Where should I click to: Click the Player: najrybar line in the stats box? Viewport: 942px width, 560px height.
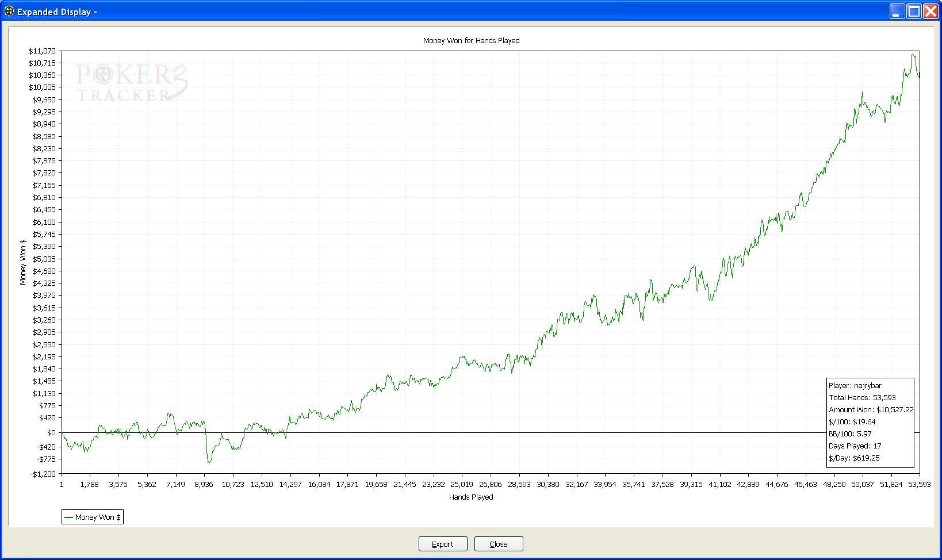click(x=855, y=386)
